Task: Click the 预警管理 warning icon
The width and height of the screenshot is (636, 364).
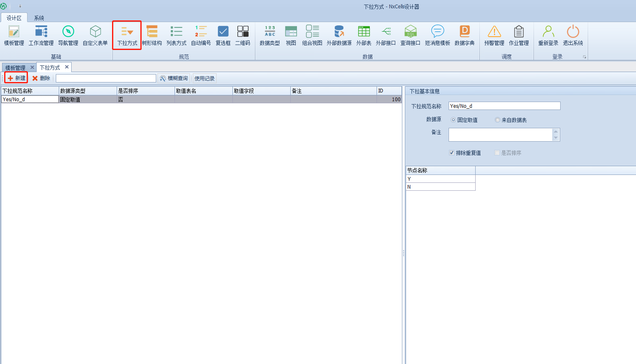Action: pyautogui.click(x=494, y=35)
